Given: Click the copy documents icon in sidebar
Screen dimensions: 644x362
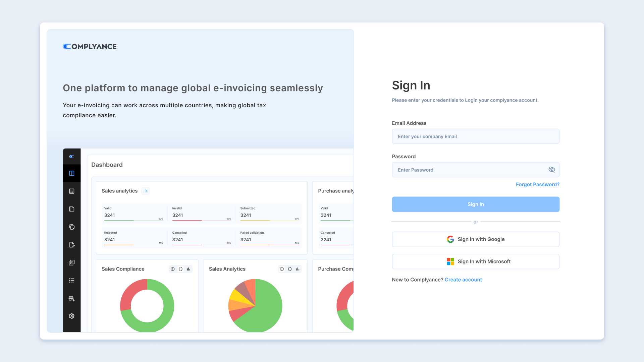Looking at the screenshot, I should [72, 227].
